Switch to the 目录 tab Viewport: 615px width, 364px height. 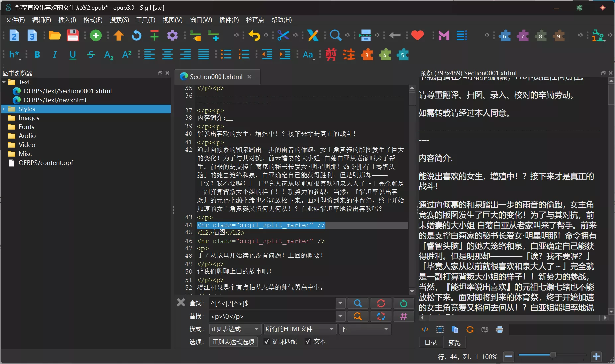coord(431,342)
